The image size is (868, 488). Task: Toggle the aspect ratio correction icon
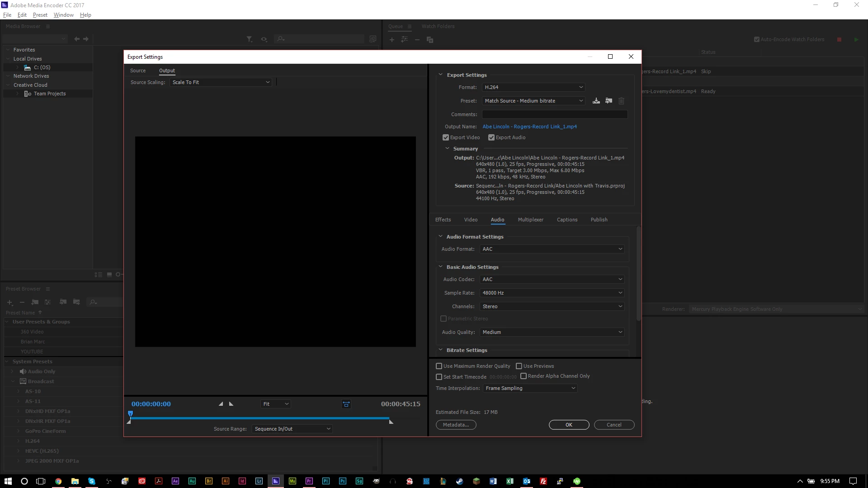click(346, 404)
